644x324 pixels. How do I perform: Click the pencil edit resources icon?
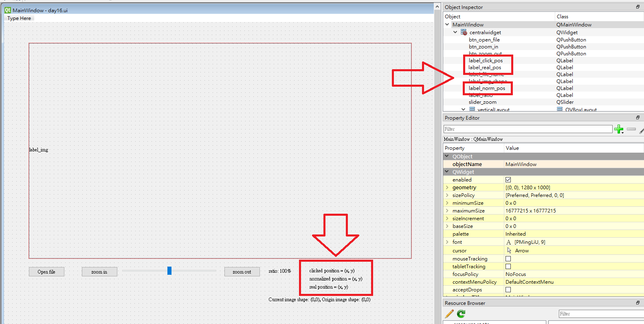point(449,314)
